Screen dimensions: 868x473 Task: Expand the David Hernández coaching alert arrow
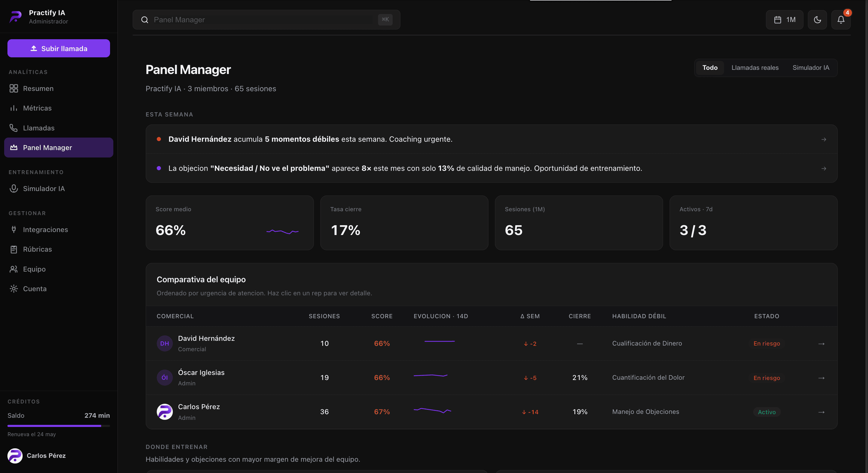click(823, 139)
